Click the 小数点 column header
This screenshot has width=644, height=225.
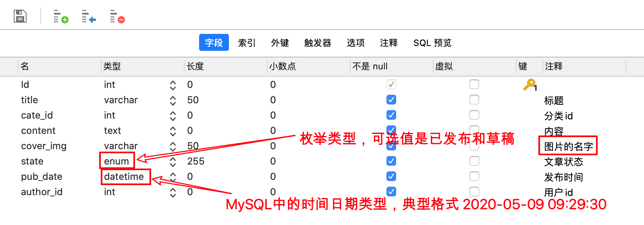[309, 66]
